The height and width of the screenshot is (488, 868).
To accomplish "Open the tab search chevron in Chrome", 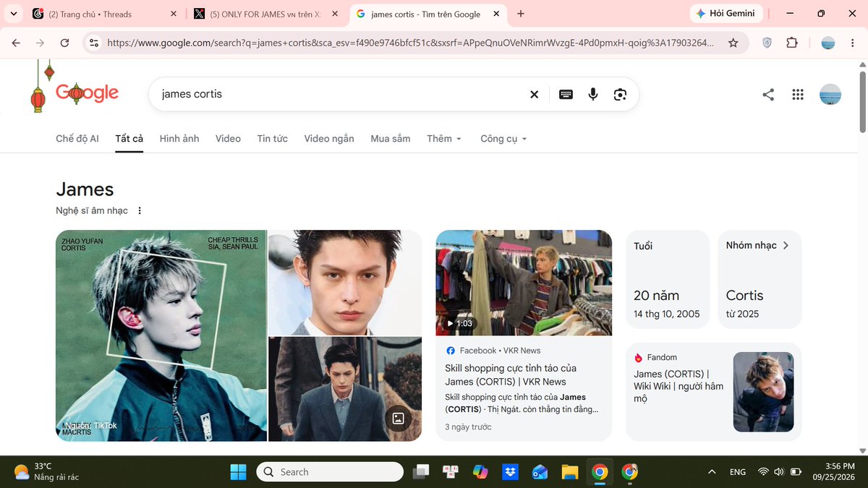I will click(x=14, y=14).
